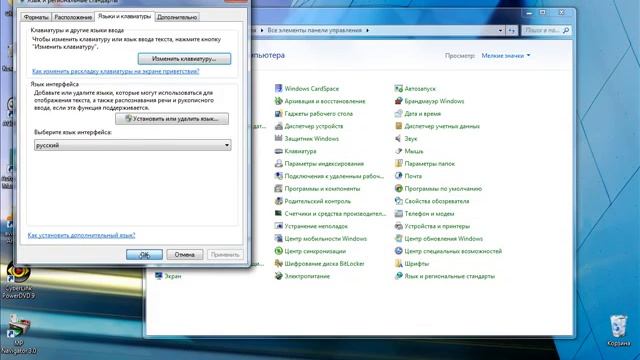This screenshot has width=640, height=360.
Task: Open Центр синхронизации icon
Action: coord(279,251)
